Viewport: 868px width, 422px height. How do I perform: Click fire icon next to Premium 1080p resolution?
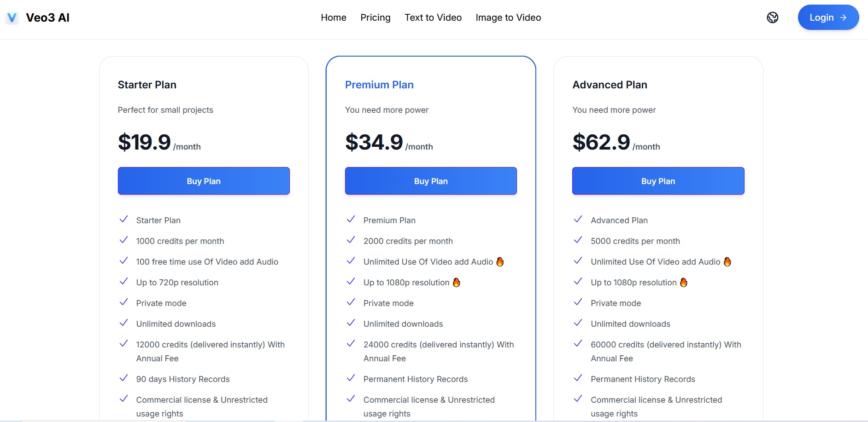coord(456,282)
